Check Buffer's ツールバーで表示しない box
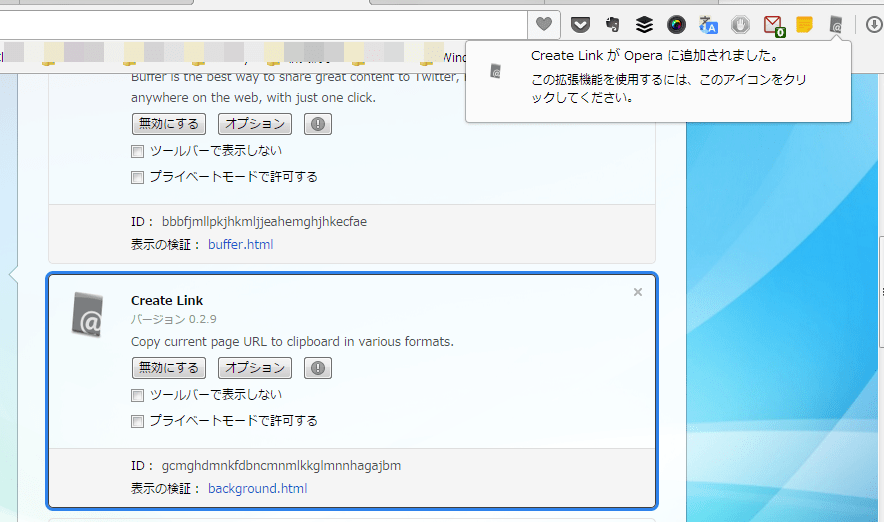Screen dimensions: 884x522 (138, 152)
